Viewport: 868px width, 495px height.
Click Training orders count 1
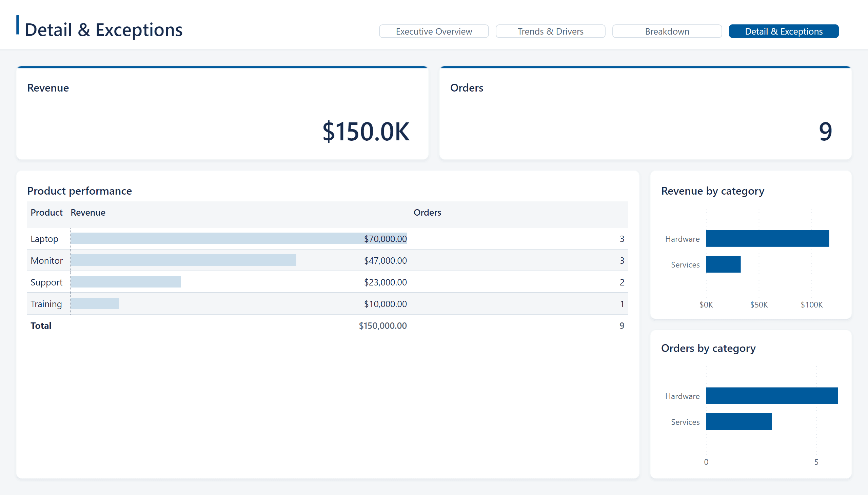point(622,304)
